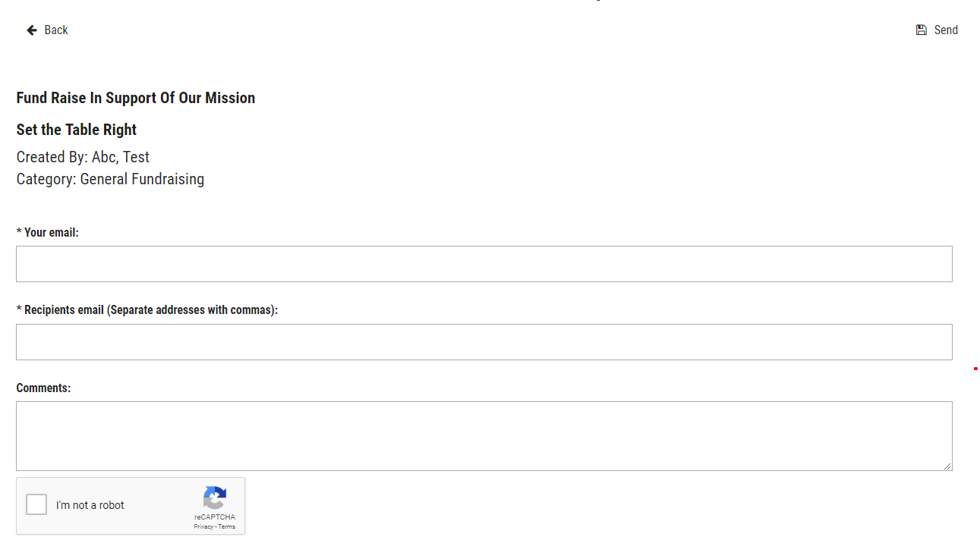Click the "Created By: Abc, Test" text
The height and width of the screenshot is (559, 980).
point(83,157)
